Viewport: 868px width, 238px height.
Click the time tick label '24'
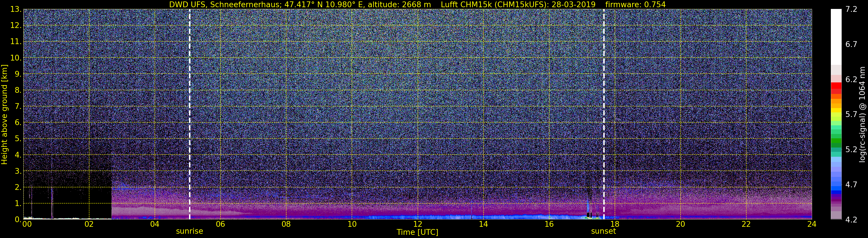pyautogui.click(x=812, y=224)
